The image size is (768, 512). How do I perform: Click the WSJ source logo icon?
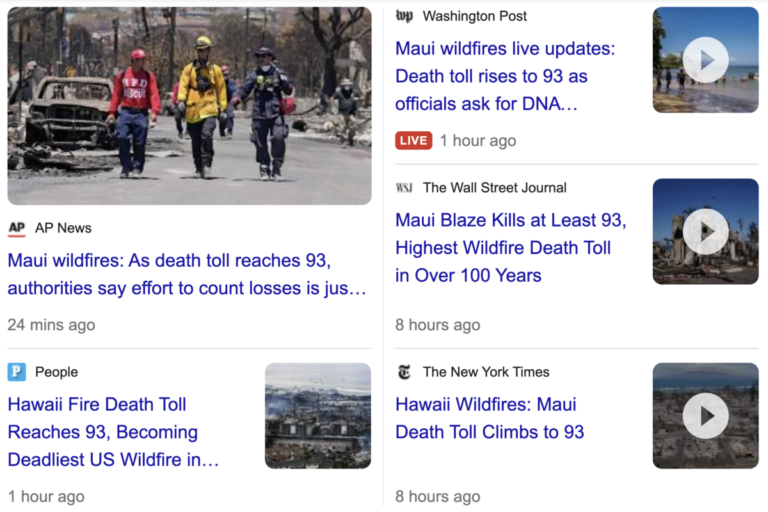[x=404, y=188]
